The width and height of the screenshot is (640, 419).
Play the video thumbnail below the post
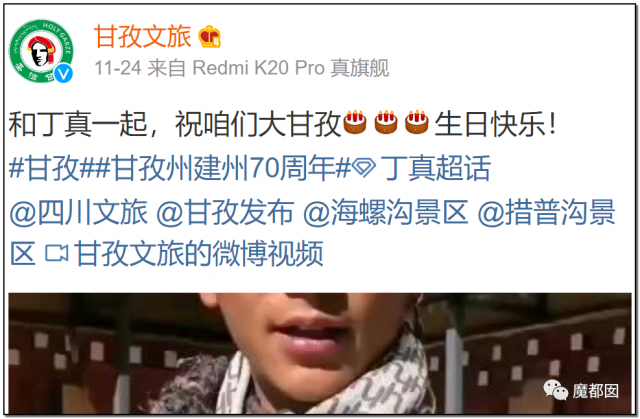click(x=320, y=353)
